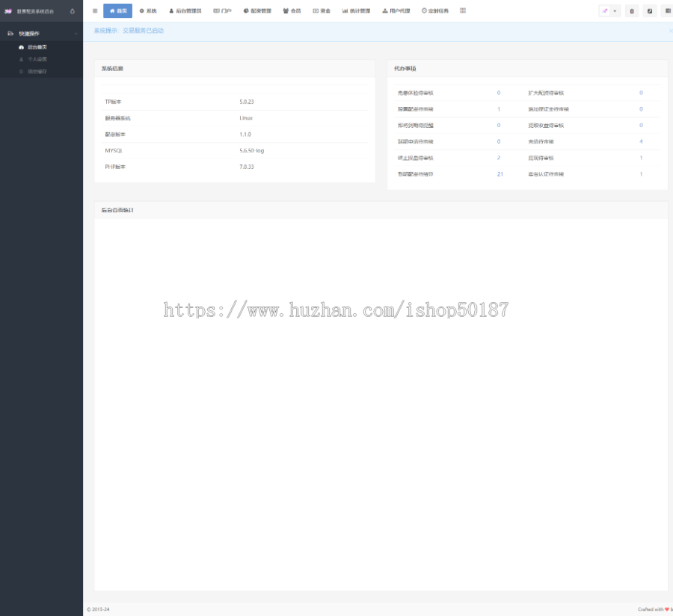
Task: Click the 扩大配资待审核 count 0
Action: pos(642,93)
